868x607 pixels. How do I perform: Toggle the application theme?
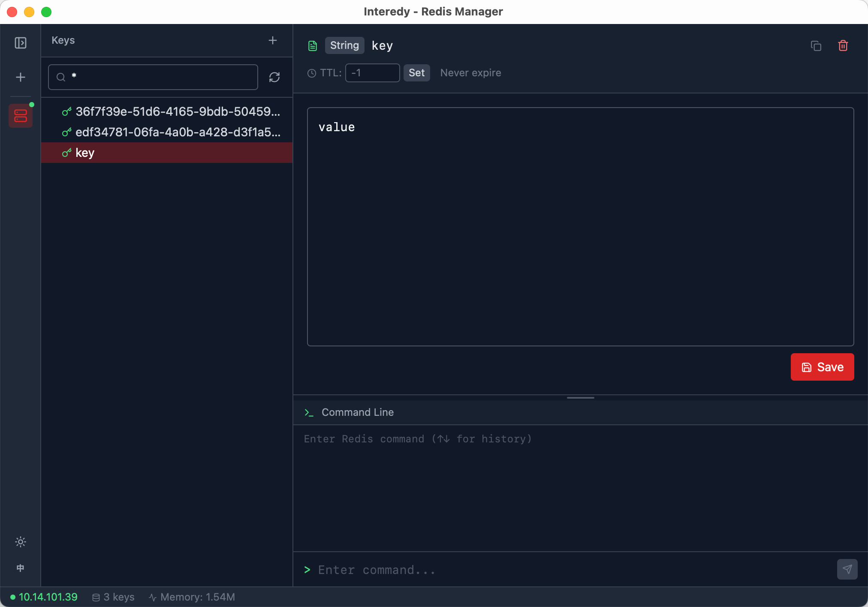coord(21,542)
